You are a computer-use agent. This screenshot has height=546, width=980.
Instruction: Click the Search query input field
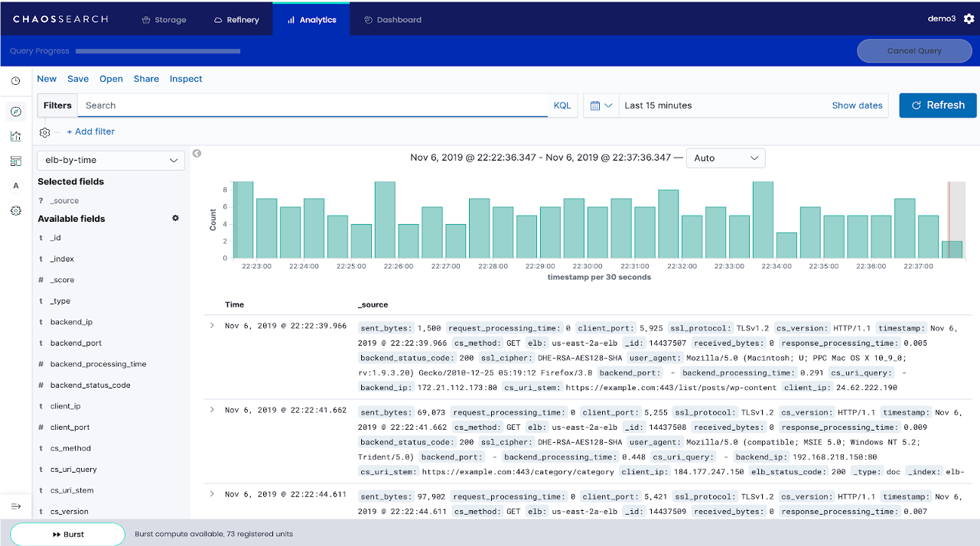(314, 106)
